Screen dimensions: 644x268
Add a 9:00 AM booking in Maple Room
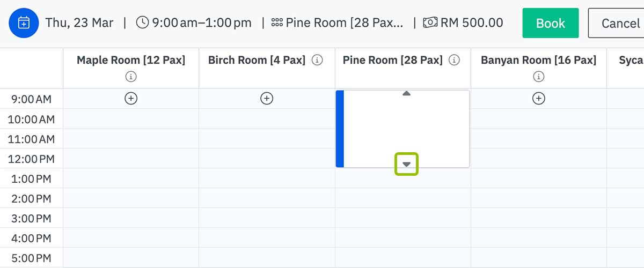point(131,99)
